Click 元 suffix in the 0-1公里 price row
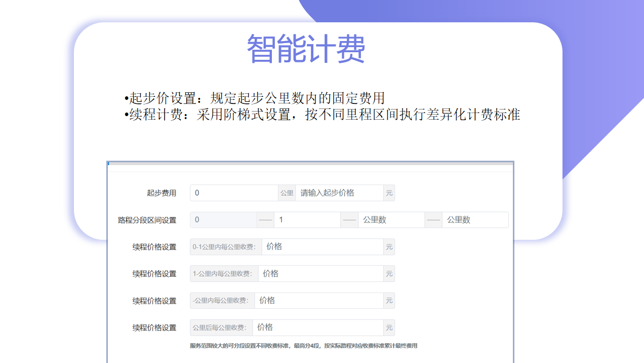644x363 pixels. coord(389,247)
